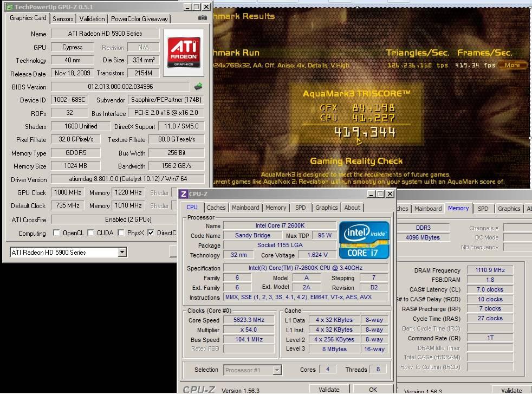Click the Core Speed value 5623.3 MHz
Viewport: 532px width, 394px height.
click(249, 320)
